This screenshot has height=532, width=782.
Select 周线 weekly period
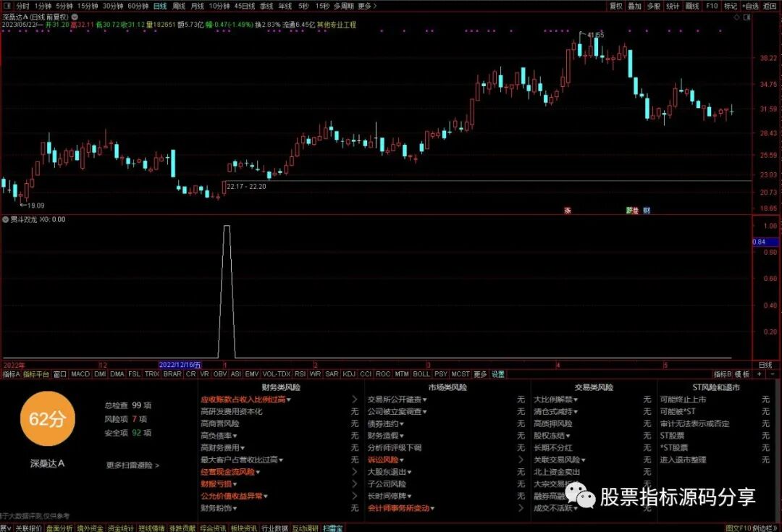click(179, 6)
